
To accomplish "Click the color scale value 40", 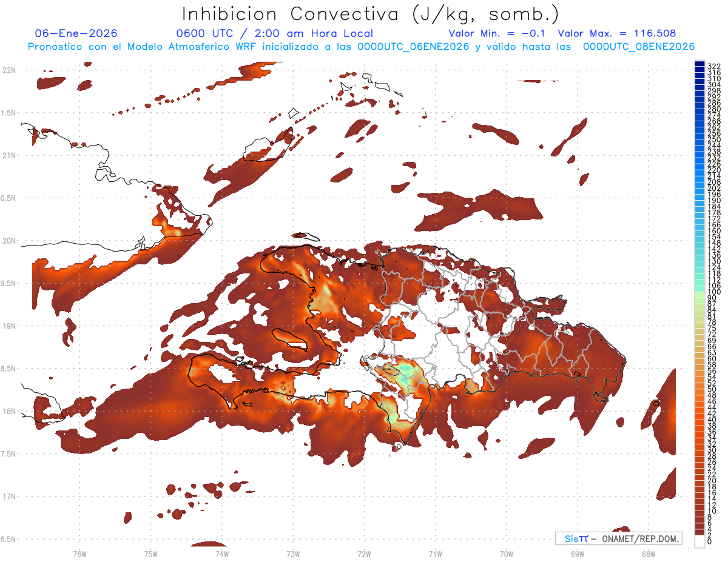I will [x=712, y=420].
